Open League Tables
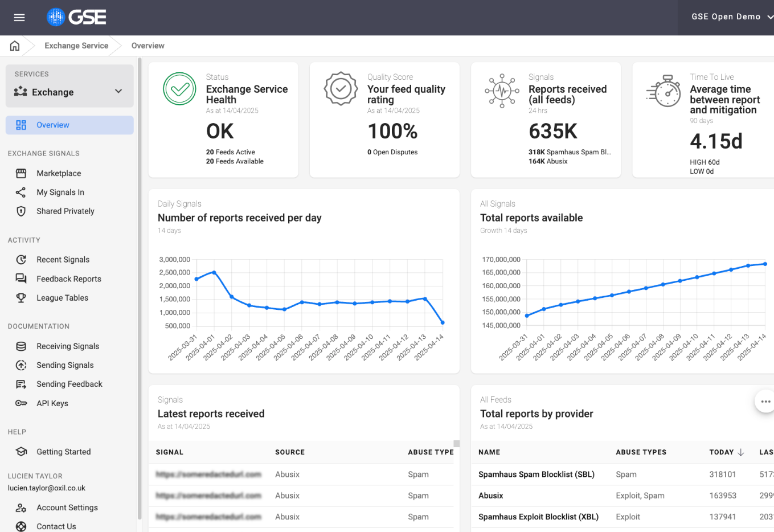The image size is (774, 532). (63, 298)
